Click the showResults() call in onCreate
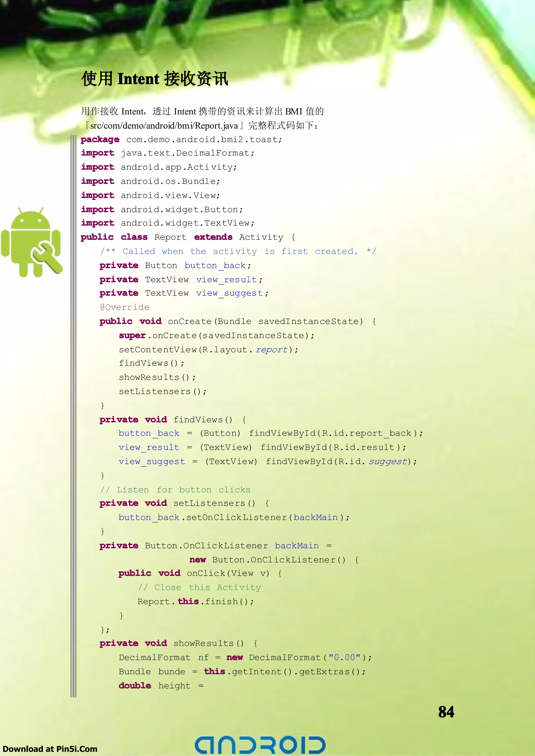 pyautogui.click(x=157, y=377)
